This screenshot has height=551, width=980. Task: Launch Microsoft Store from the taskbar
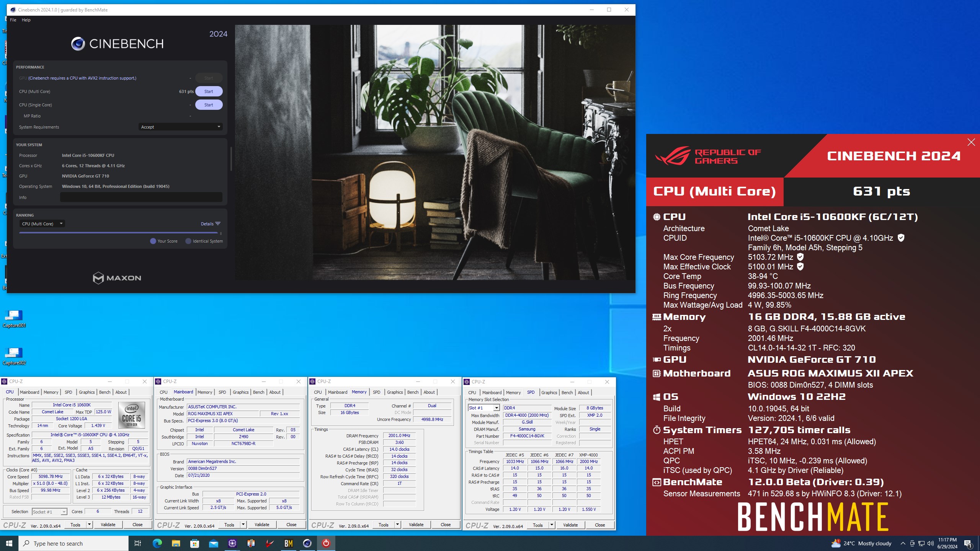point(194,543)
